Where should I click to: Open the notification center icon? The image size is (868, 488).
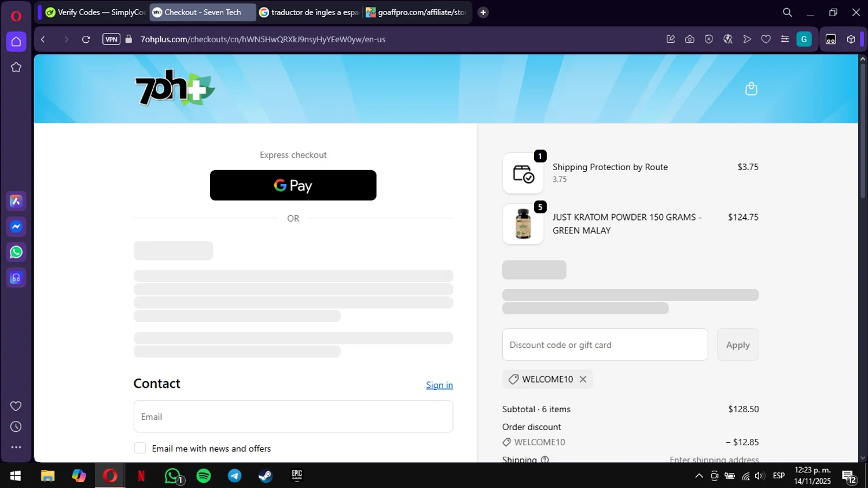click(x=849, y=476)
